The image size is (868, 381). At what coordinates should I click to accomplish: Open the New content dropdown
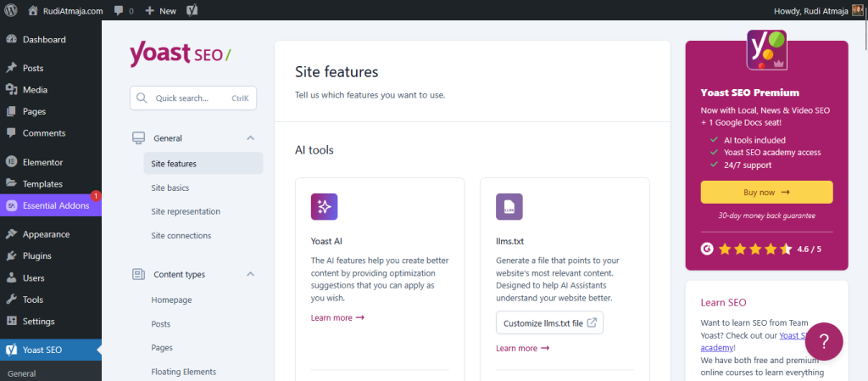[160, 11]
